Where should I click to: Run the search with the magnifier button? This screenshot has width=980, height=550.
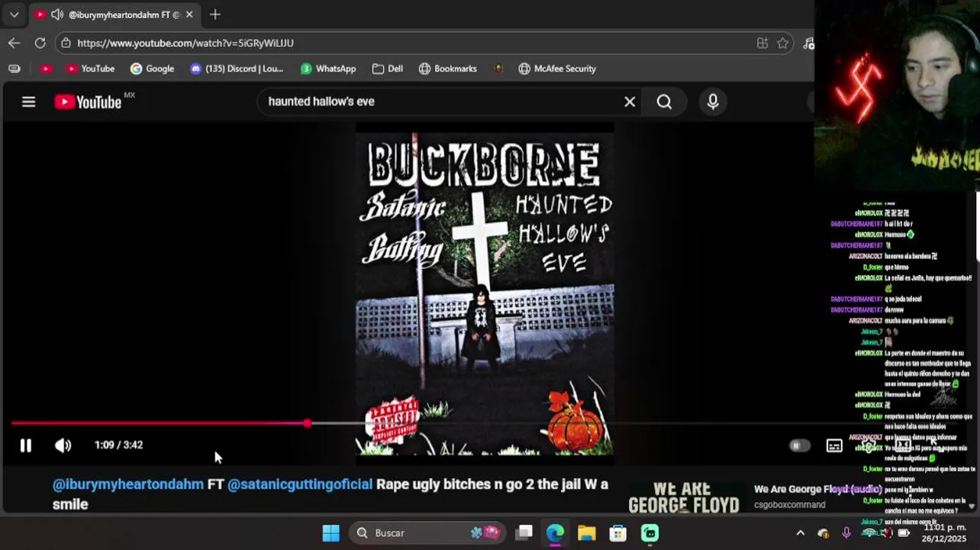click(664, 102)
